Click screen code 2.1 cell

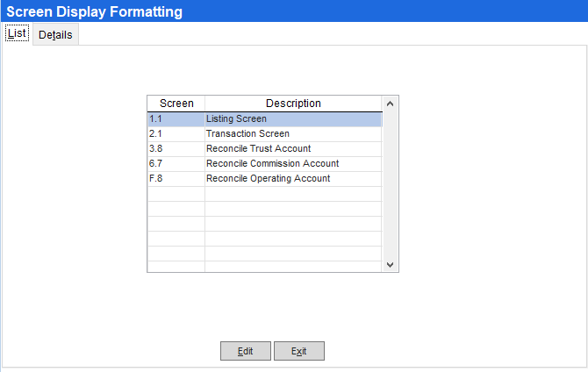[176, 133]
